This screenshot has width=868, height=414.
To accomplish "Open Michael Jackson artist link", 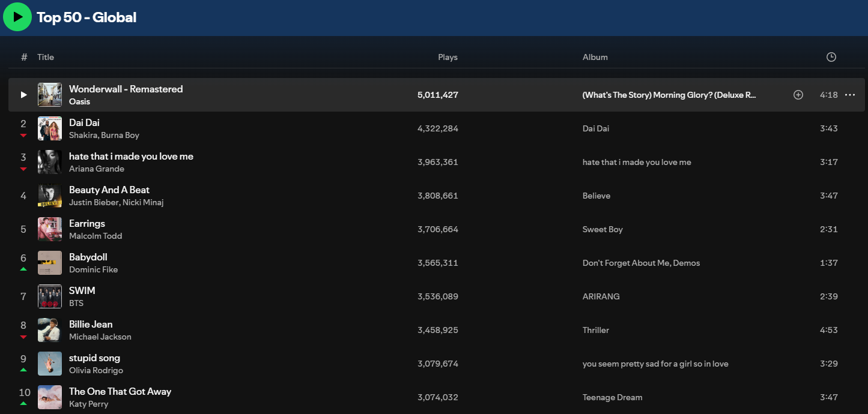I will click(100, 337).
